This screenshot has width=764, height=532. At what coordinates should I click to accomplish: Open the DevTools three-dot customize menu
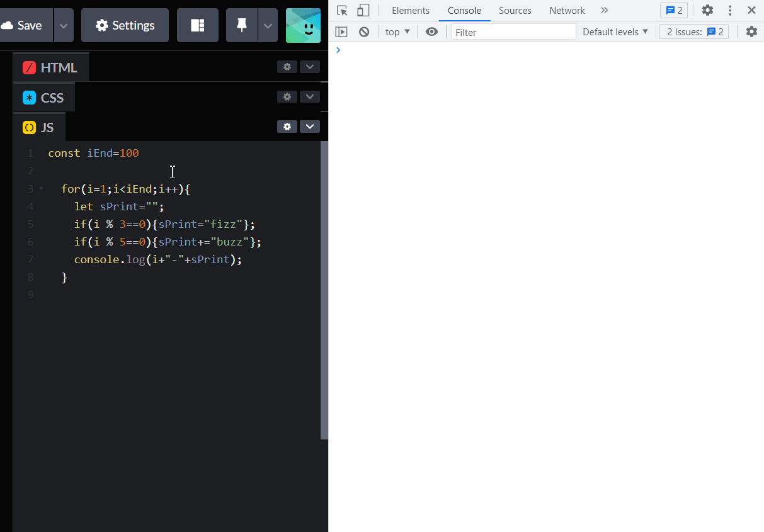point(729,10)
